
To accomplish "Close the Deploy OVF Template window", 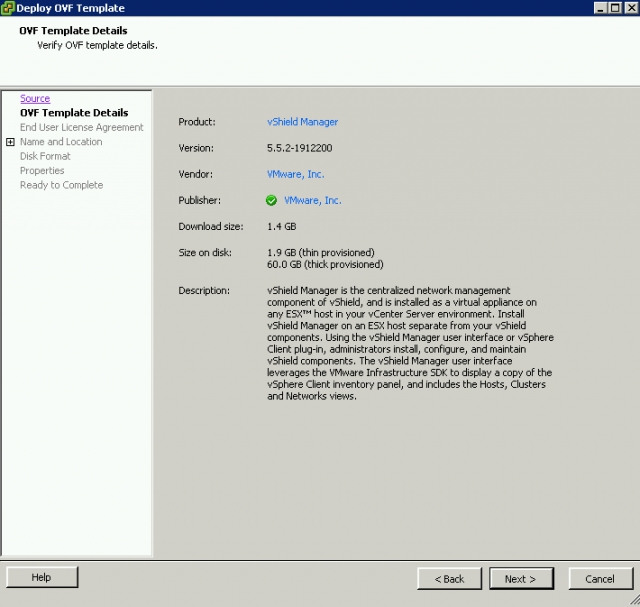I will click(x=629, y=8).
